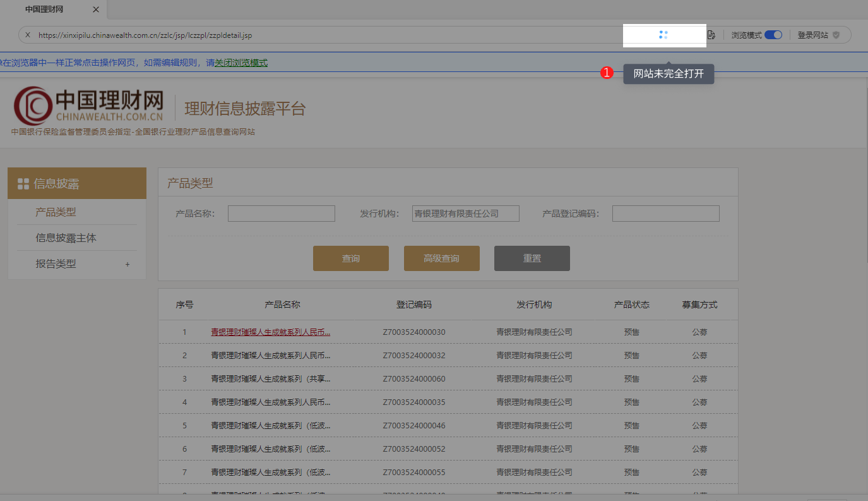Click 青银理财有限责任公司 in row Z7003524000035
868x501 pixels.
click(x=534, y=402)
